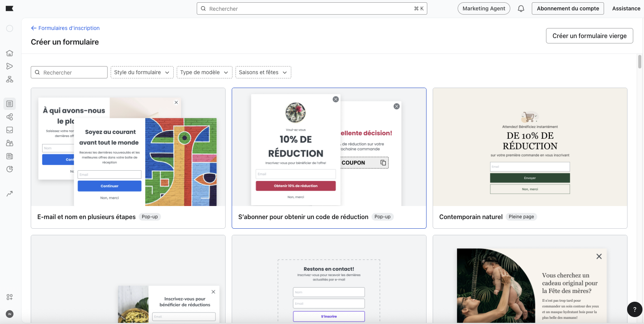Click Créer un formulaire vierge
644x324 pixels.
coord(589,36)
